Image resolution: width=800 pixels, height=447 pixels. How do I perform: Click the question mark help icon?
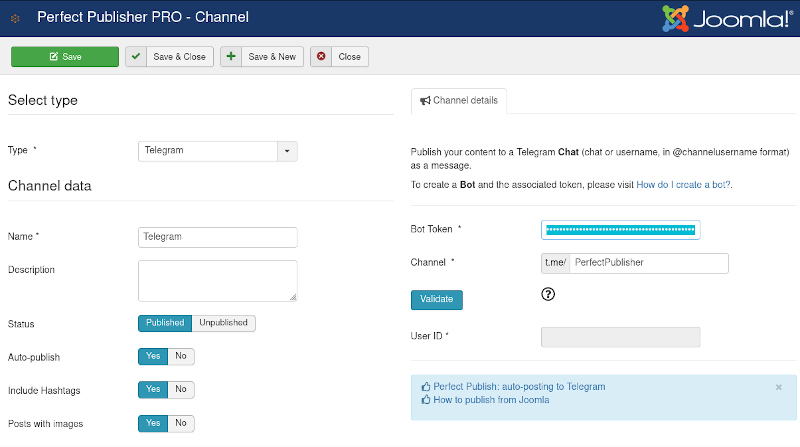point(548,294)
